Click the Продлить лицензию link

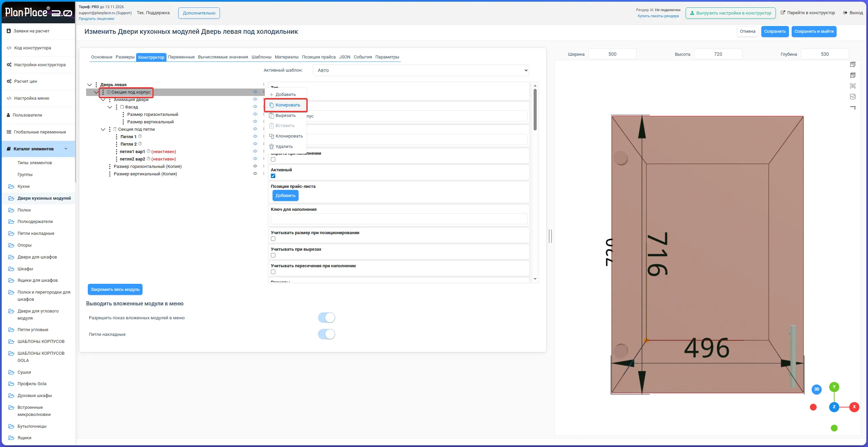[97, 19]
